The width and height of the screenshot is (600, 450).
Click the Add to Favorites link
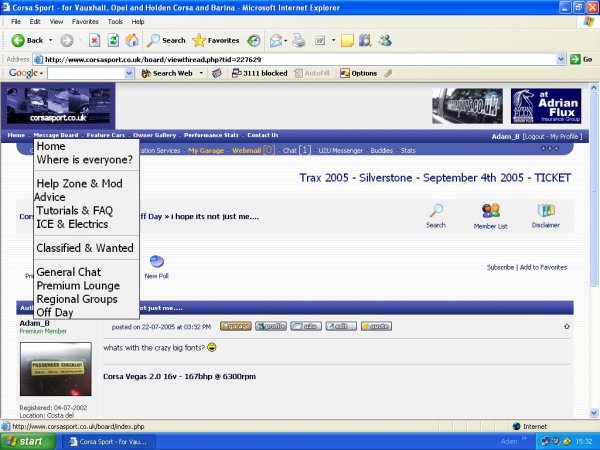543,267
